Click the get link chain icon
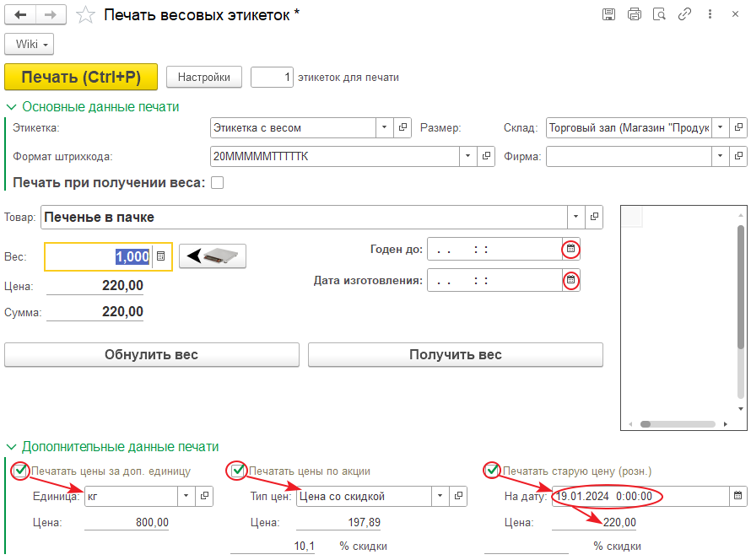The height and width of the screenshot is (560, 751). tap(685, 14)
